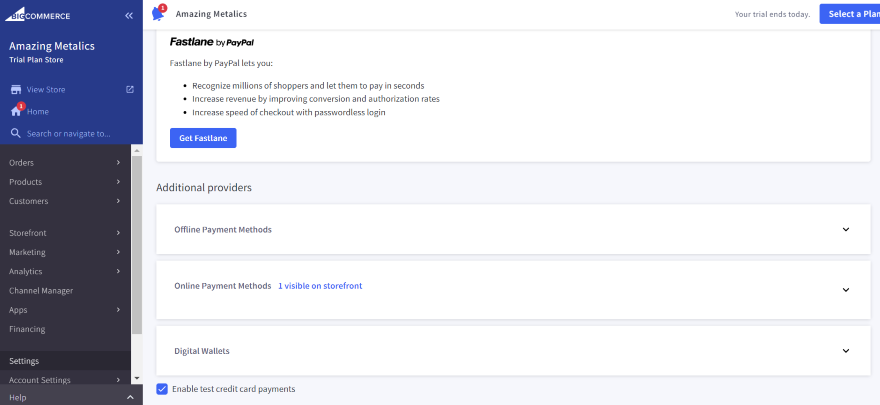Click the Amazing Metalics store name in sidebar
The image size is (880, 405).
click(x=52, y=46)
